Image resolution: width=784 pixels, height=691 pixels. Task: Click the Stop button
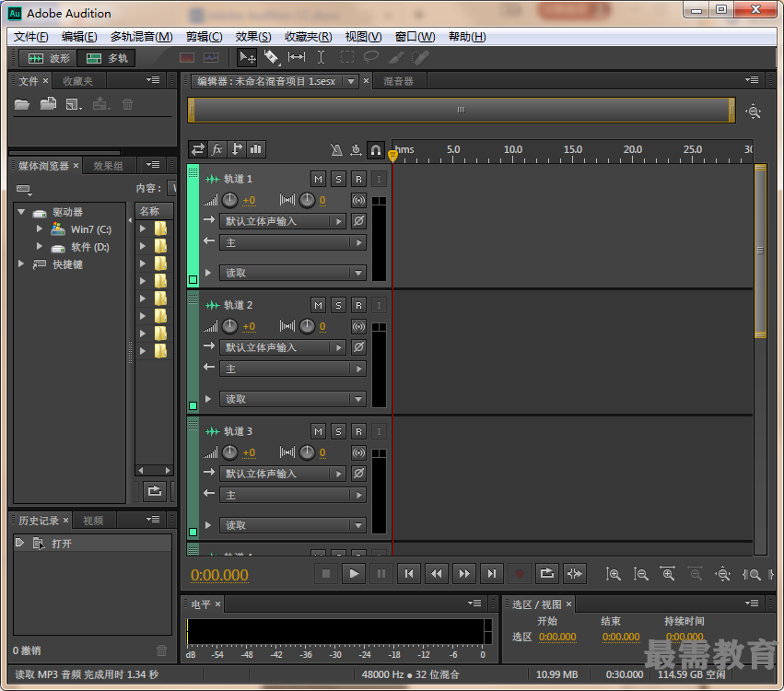tap(326, 573)
